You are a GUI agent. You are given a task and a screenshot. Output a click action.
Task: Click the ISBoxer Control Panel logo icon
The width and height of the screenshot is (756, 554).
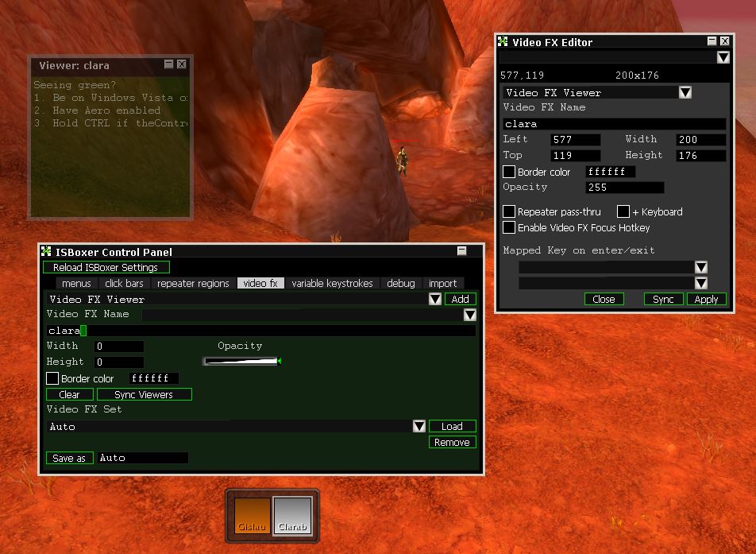click(x=46, y=251)
